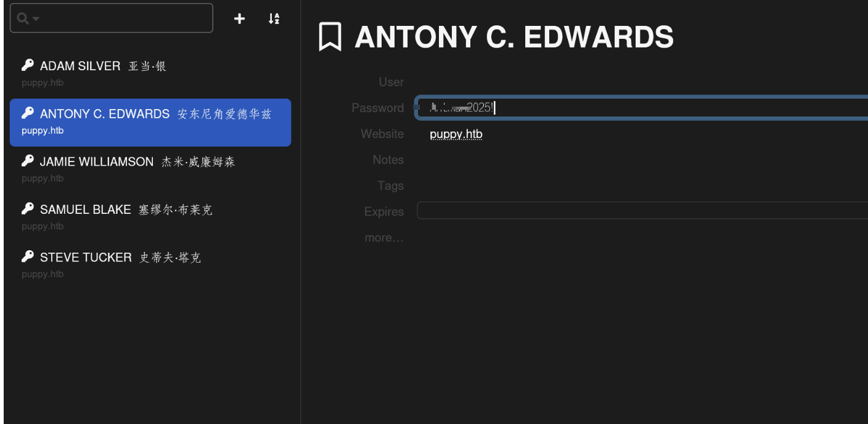Viewport: 868px width, 424px height.
Task: Click the plus icon to add entry
Action: (239, 19)
